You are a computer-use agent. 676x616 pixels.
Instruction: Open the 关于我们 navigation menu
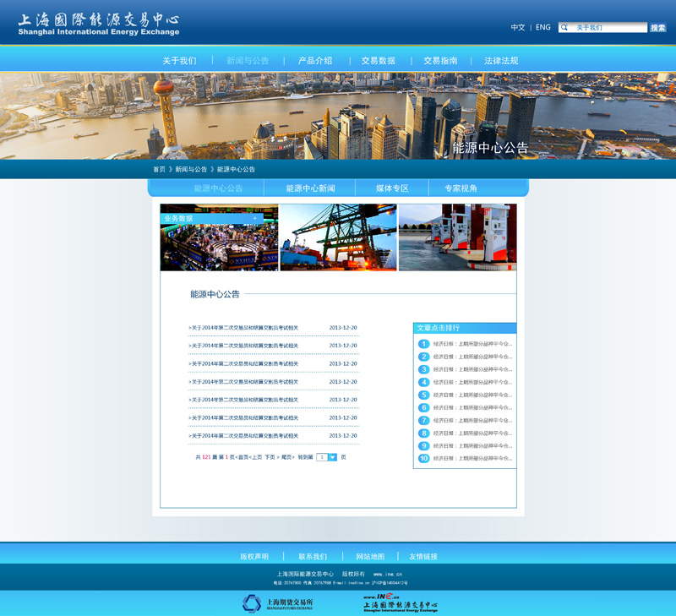pos(179,61)
